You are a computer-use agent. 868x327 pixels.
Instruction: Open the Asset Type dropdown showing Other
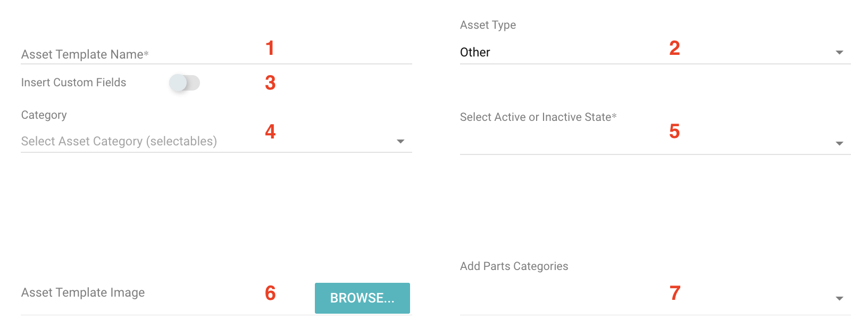pos(655,52)
